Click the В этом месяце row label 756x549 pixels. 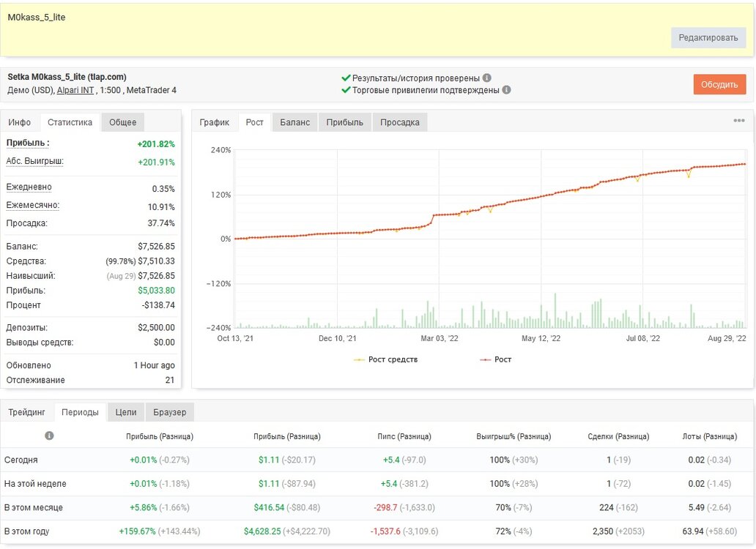33,507
